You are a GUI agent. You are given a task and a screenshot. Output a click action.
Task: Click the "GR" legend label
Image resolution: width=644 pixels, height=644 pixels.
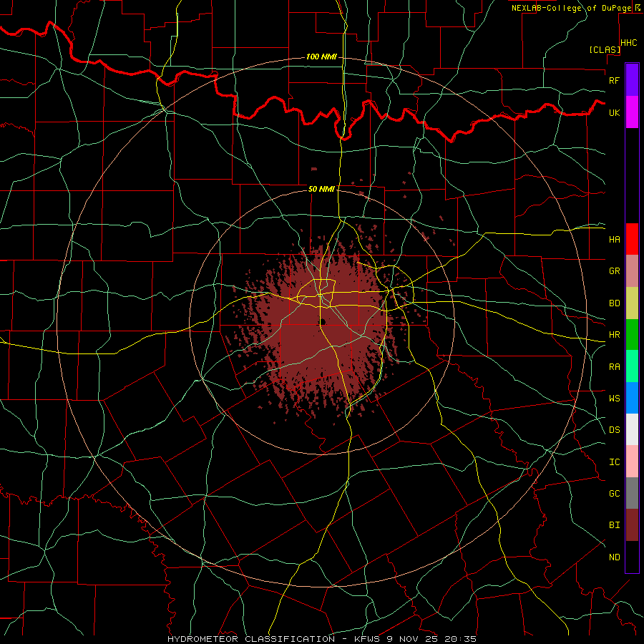click(x=614, y=271)
